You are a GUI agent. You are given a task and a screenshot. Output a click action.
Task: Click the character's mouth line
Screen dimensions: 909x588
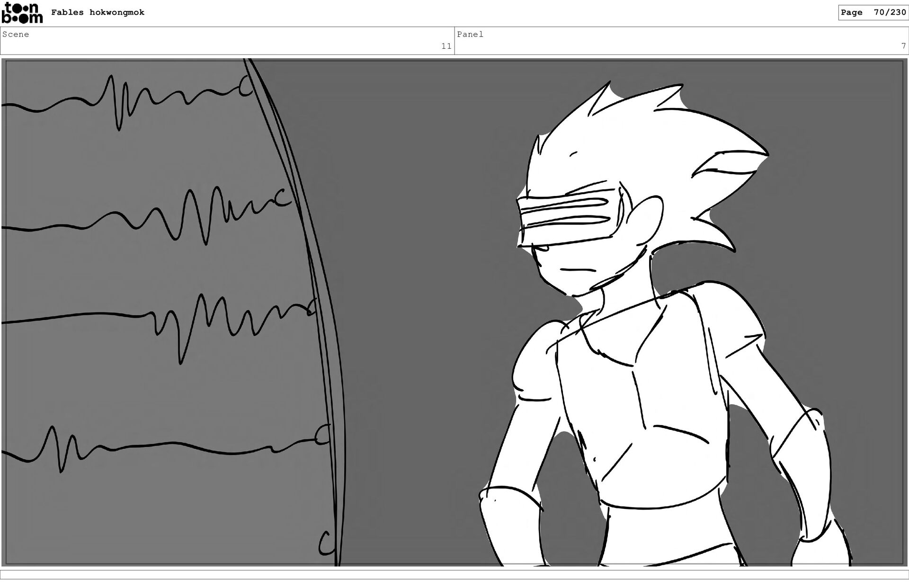(577, 270)
